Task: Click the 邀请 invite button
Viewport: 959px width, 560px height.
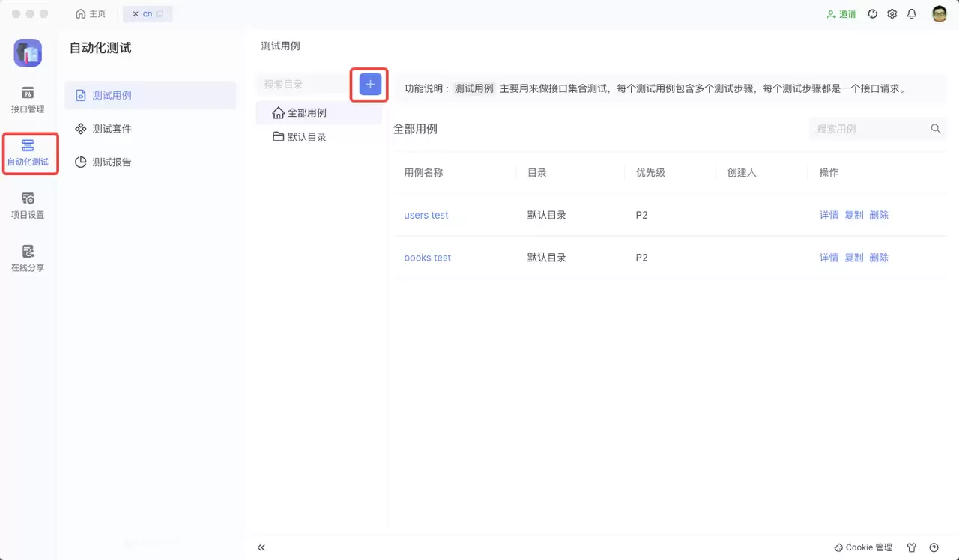Action: tap(841, 14)
